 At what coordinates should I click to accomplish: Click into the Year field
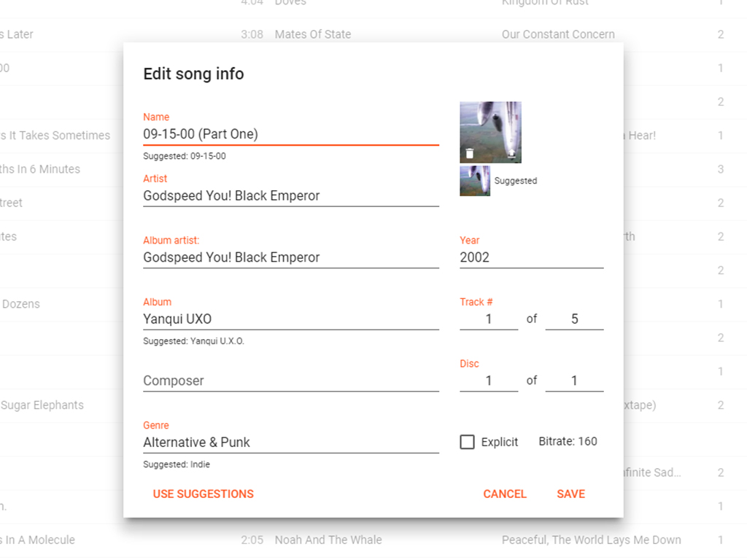(x=531, y=257)
